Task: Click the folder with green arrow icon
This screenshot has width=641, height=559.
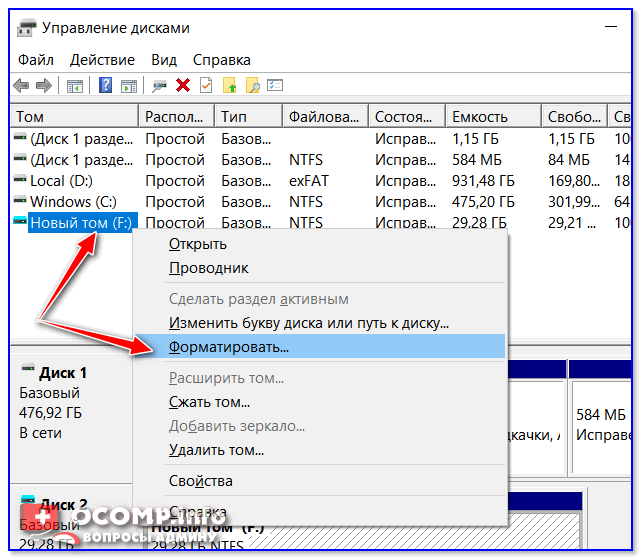Action: (x=229, y=85)
